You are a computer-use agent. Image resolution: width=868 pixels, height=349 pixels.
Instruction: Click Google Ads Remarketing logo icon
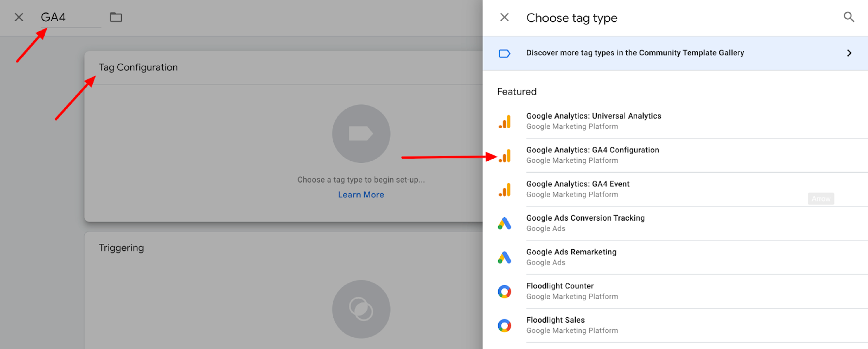coord(505,257)
